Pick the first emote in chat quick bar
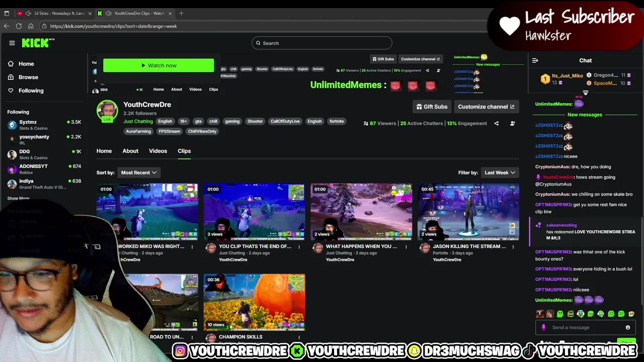 click(540, 314)
